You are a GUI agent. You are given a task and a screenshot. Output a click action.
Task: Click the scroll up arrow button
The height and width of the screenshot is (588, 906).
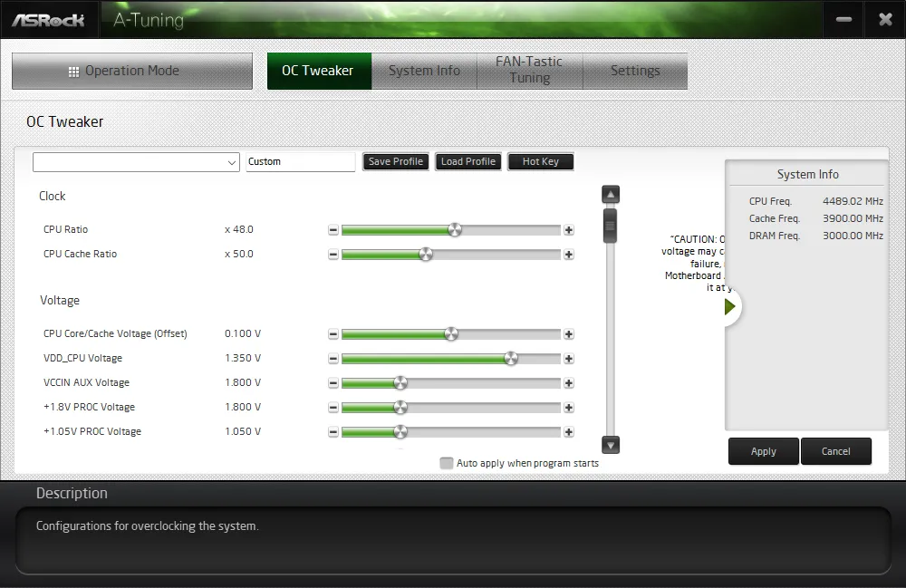point(610,195)
